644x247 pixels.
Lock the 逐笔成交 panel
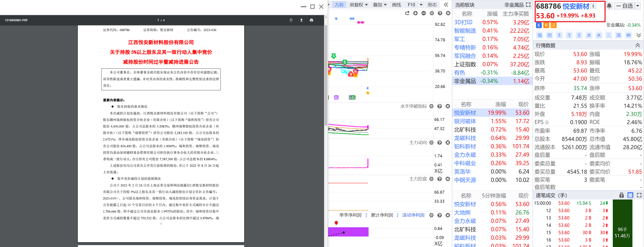pos(622,196)
